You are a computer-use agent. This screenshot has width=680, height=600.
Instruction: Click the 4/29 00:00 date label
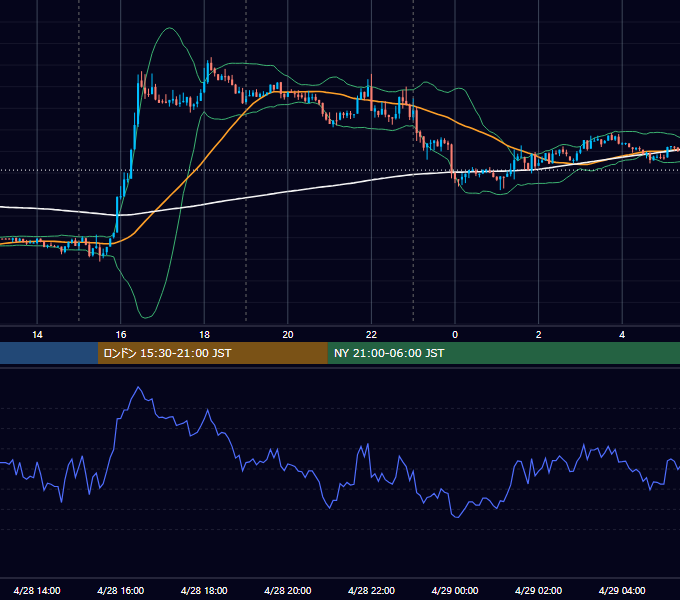pos(454,590)
